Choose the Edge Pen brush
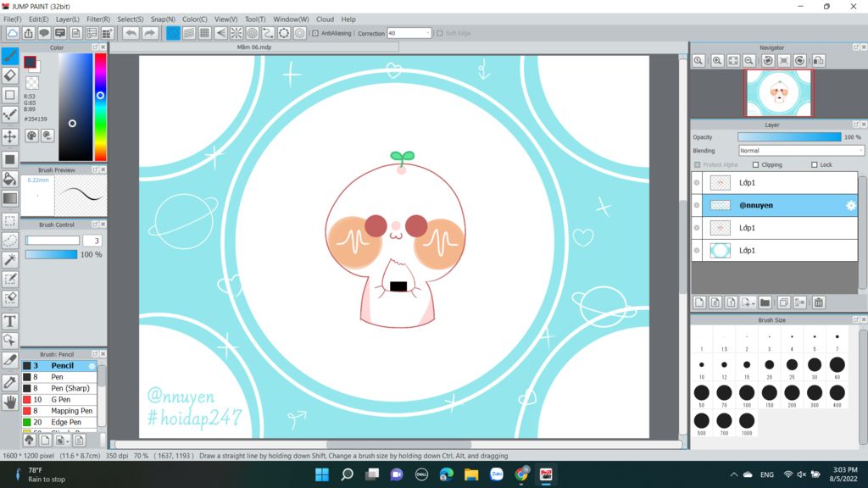The image size is (868, 488). coord(59,422)
